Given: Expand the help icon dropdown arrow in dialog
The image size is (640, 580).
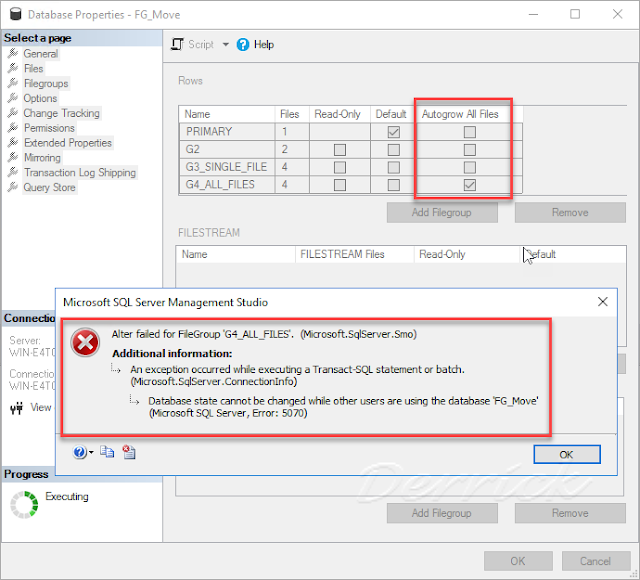Looking at the screenshot, I should tap(91, 452).
